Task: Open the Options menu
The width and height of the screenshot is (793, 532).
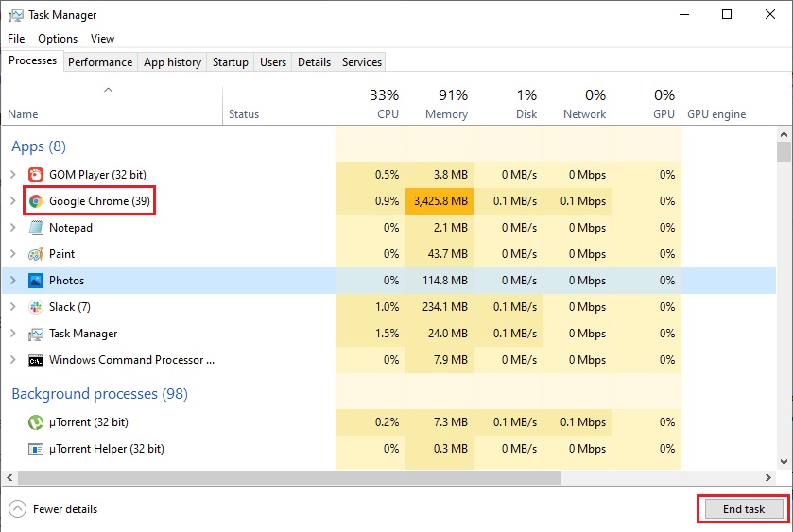Action: click(58, 39)
